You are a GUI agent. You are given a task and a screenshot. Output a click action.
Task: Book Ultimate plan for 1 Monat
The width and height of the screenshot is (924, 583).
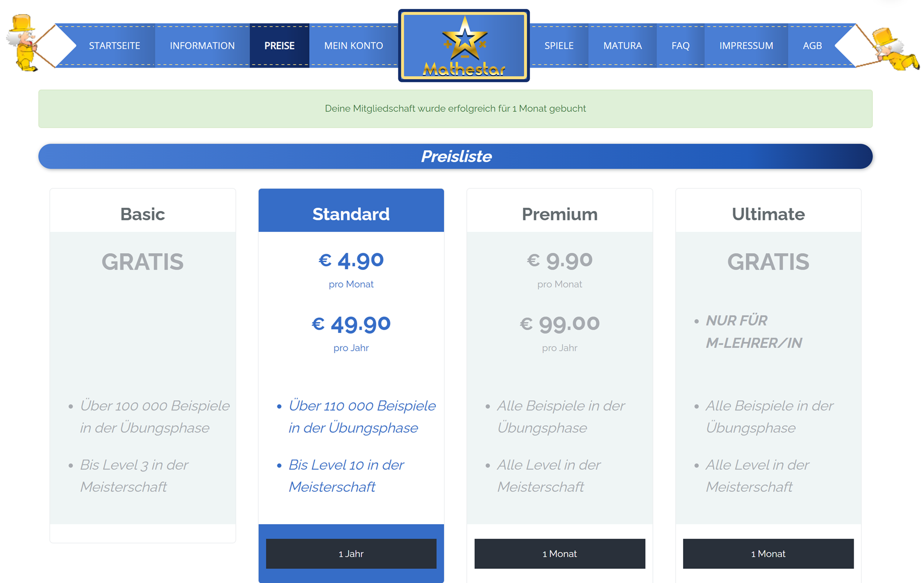(x=768, y=553)
